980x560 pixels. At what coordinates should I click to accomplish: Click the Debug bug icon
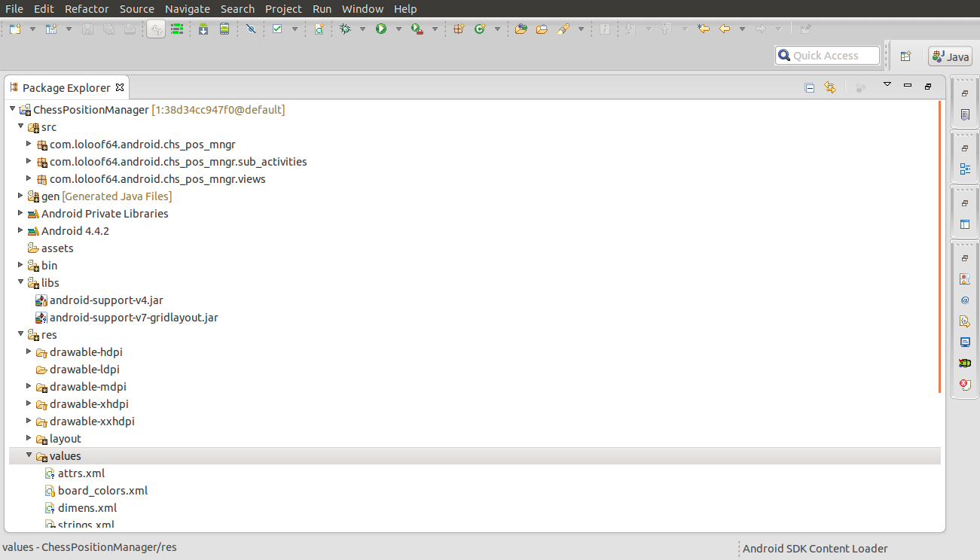(346, 29)
